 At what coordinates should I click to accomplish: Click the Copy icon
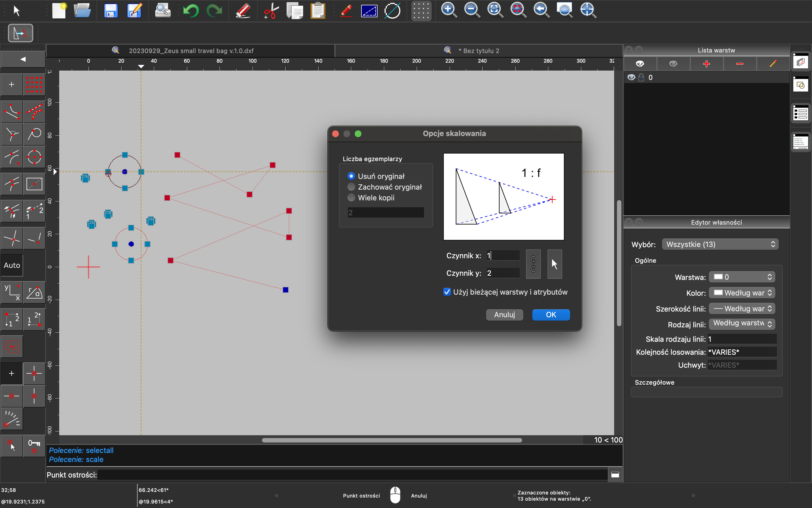(295, 10)
